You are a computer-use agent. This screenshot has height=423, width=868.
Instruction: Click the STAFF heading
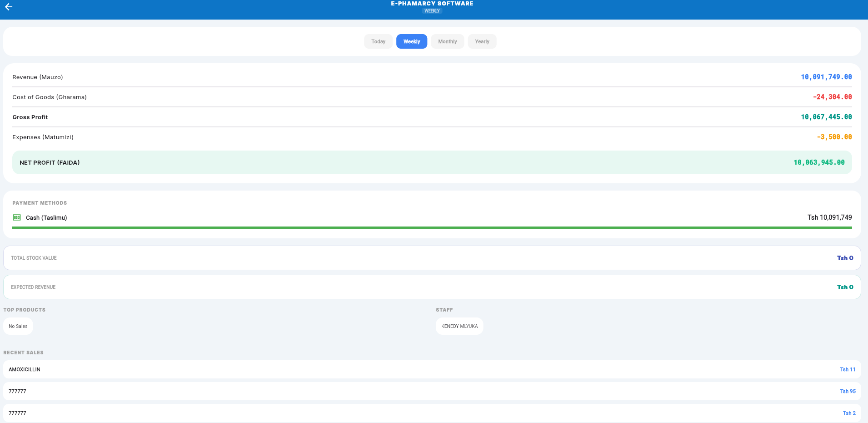(444, 310)
